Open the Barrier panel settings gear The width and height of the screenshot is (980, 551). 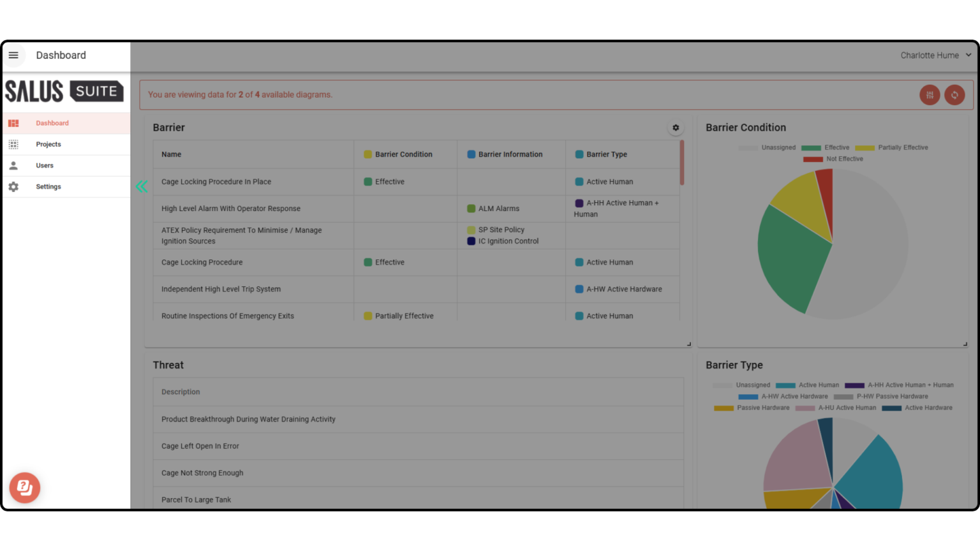coord(676,128)
